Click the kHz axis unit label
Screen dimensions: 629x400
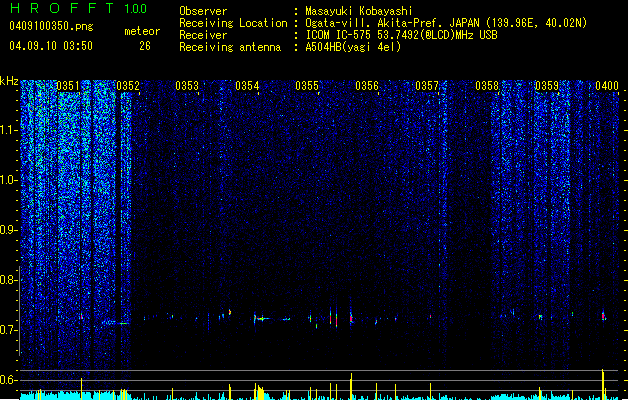(9, 81)
